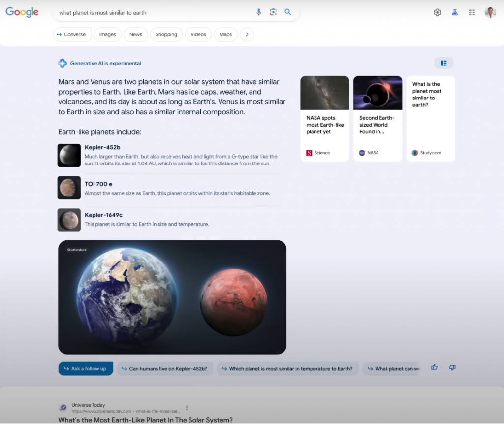
Task: Click the blue search magnifier icon
Action: point(288,12)
